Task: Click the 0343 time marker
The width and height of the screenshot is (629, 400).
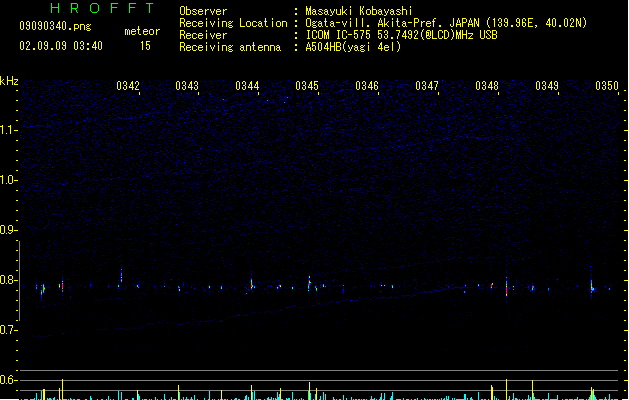Action: coord(187,86)
